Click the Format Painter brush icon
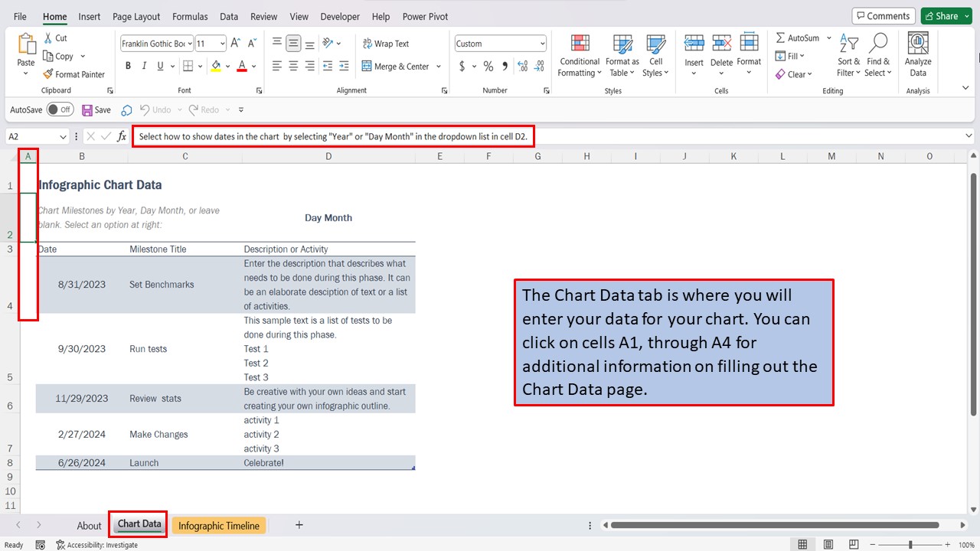Screen dimensions: 980x551 point(48,74)
